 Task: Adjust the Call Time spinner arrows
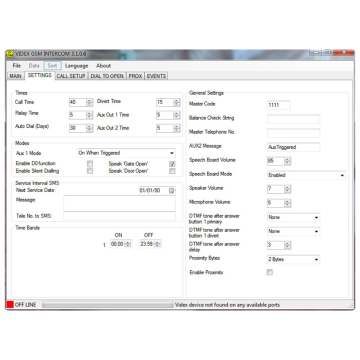click(89, 102)
